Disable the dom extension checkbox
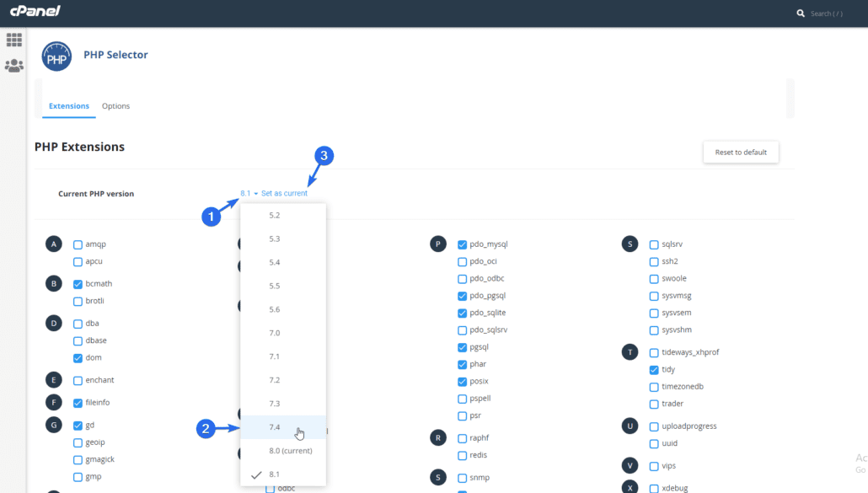 78,358
